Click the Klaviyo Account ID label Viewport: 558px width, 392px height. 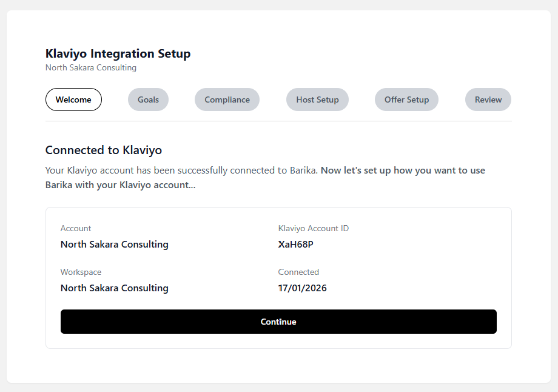[x=313, y=228]
